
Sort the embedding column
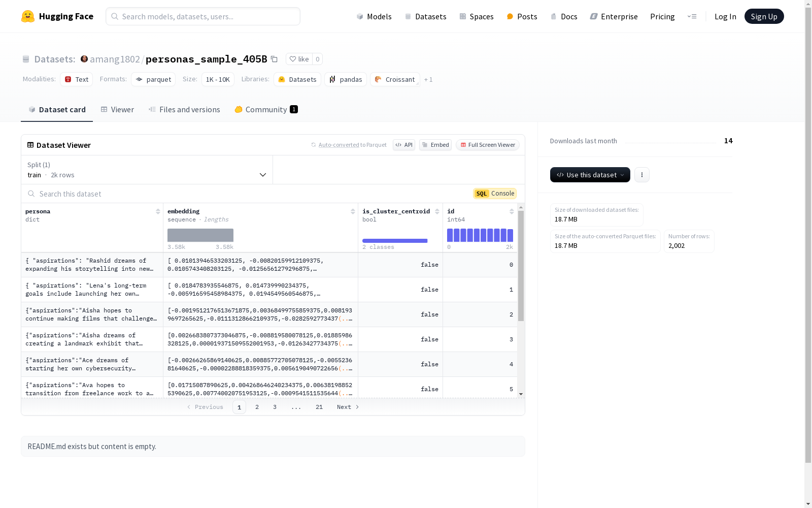pyautogui.click(x=353, y=211)
